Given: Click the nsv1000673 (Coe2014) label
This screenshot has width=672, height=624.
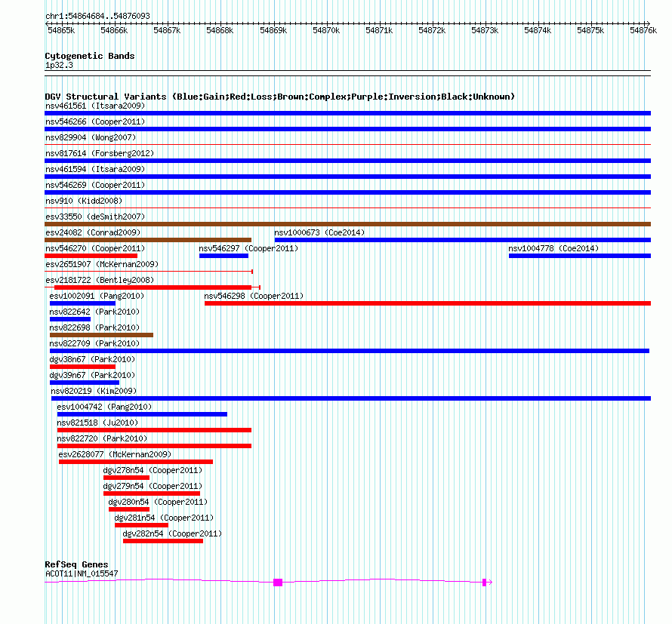Looking at the screenshot, I should [x=319, y=232].
